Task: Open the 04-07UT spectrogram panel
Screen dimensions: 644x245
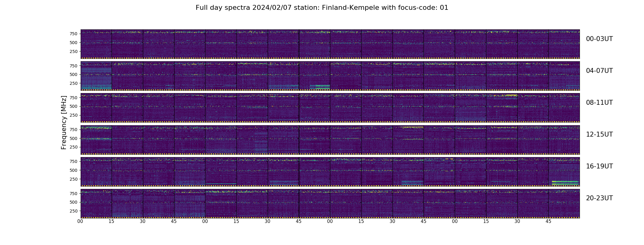Action: click(x=330, y=76)
